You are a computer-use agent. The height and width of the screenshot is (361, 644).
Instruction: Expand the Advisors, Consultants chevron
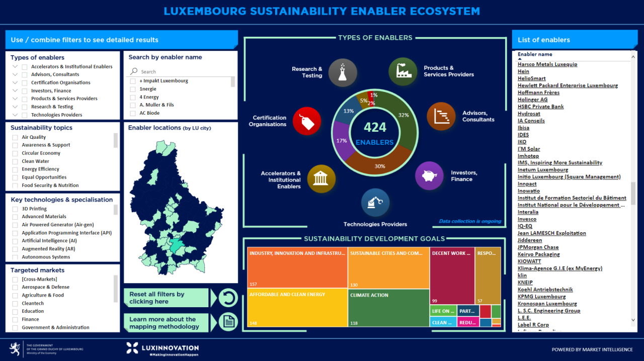pyautogui.click(x=15, y=74)
